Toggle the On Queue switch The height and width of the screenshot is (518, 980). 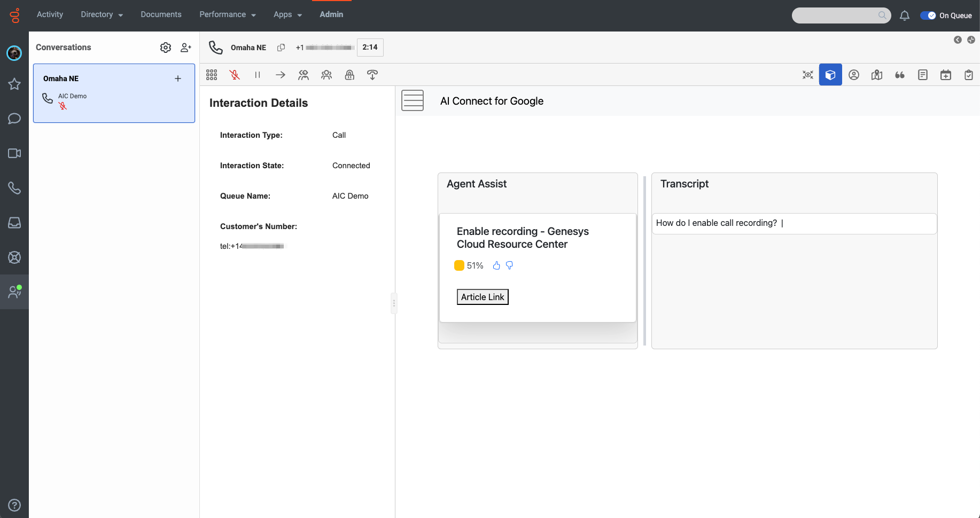[x=928, y=15]
